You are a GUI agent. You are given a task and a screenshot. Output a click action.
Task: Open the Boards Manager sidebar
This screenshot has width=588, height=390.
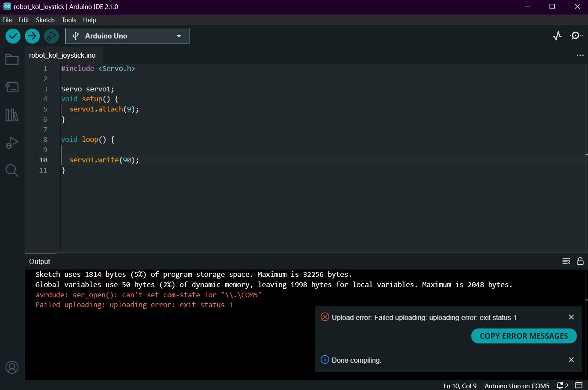tap(12, 87)
